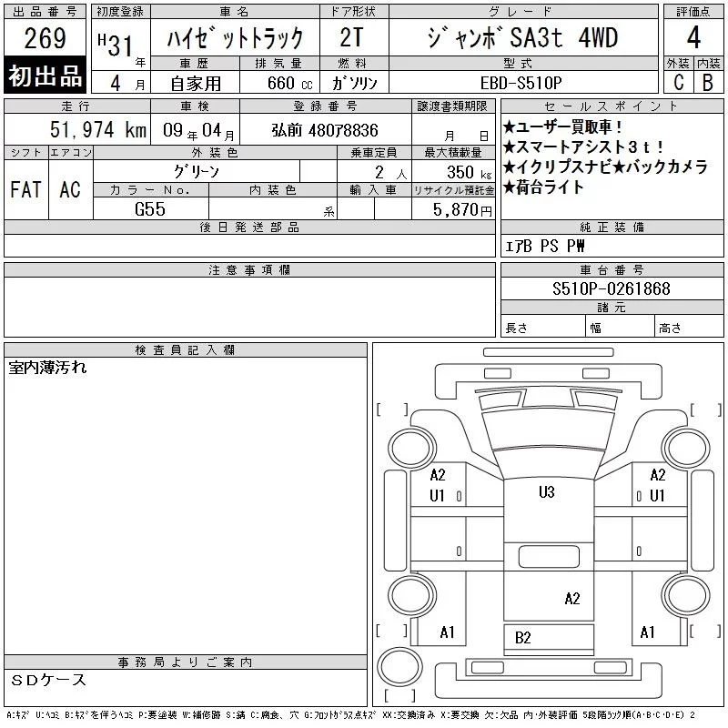728x728 pixels.
Task: Select the shift type FAT
Action: (26, 189)
